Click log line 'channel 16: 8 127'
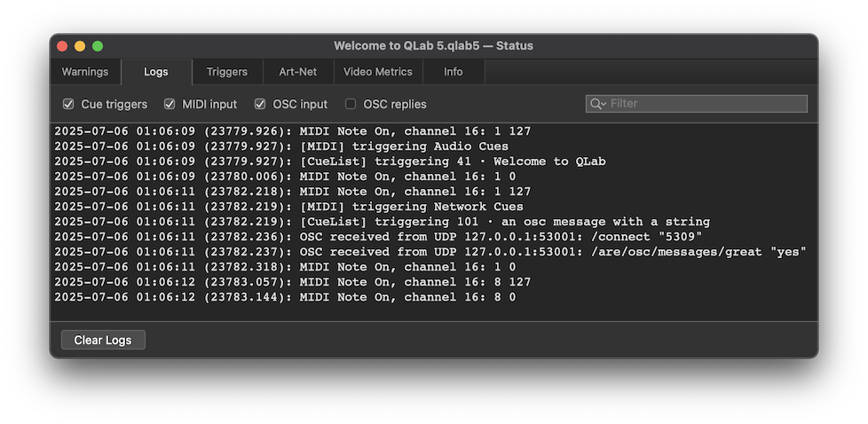The image size is (868, 424). (x=292, y=282)
